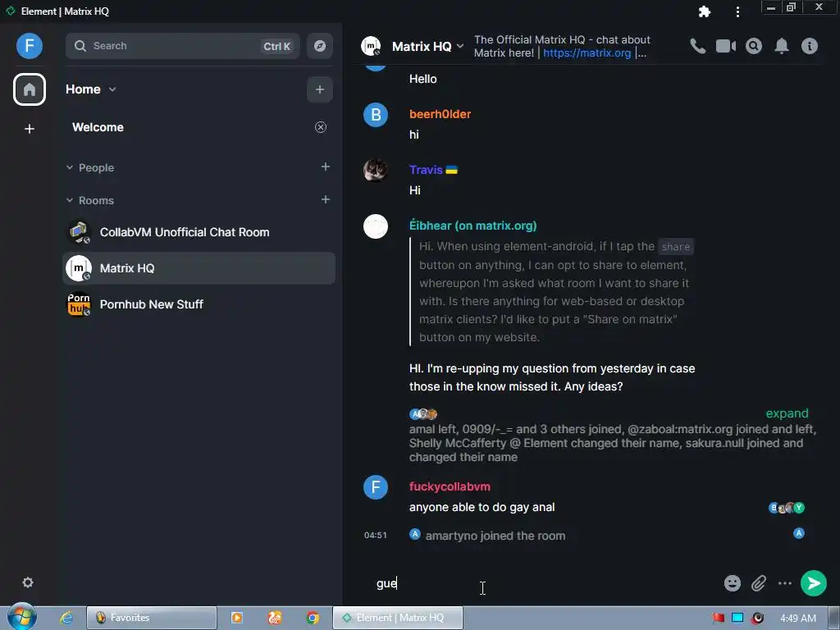This screenshot has width=840, height=630.
Task: Click the Travis username
Action: [x=426, y=170]
